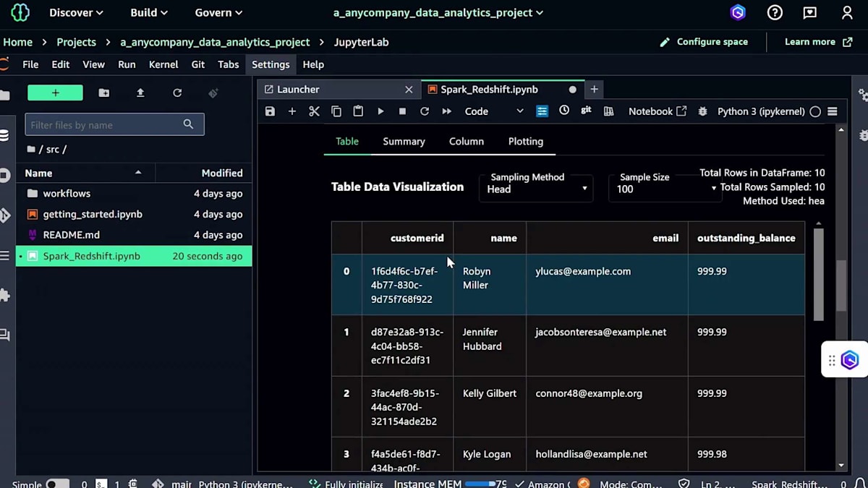This screenshot has height=488, width=868.
Task: Open the Help menu
Action: [x=313, y=64]
